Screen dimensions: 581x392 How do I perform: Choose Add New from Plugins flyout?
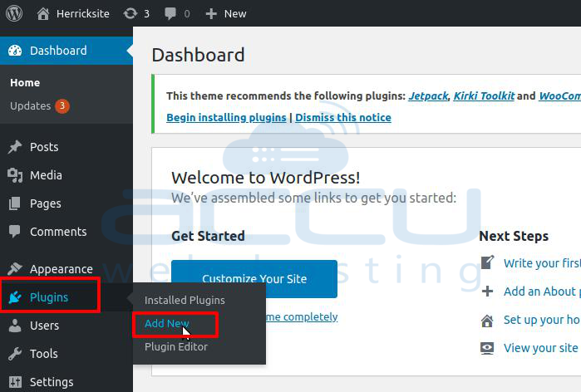tap(167, 324)
